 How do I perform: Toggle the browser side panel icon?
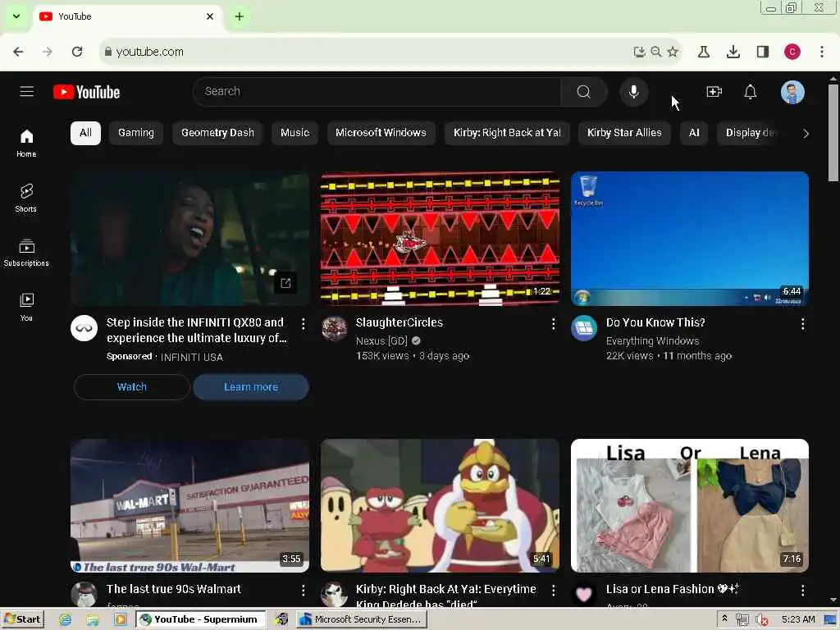[762, 52]
